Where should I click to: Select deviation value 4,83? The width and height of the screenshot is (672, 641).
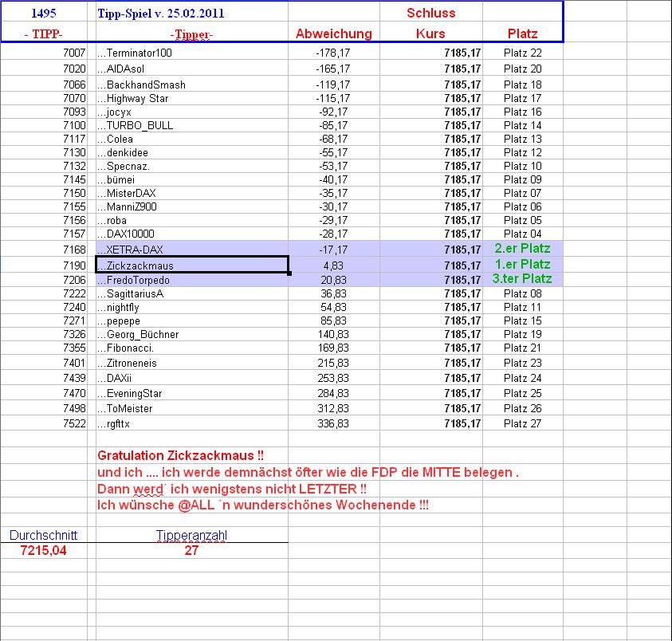[333, 265]
